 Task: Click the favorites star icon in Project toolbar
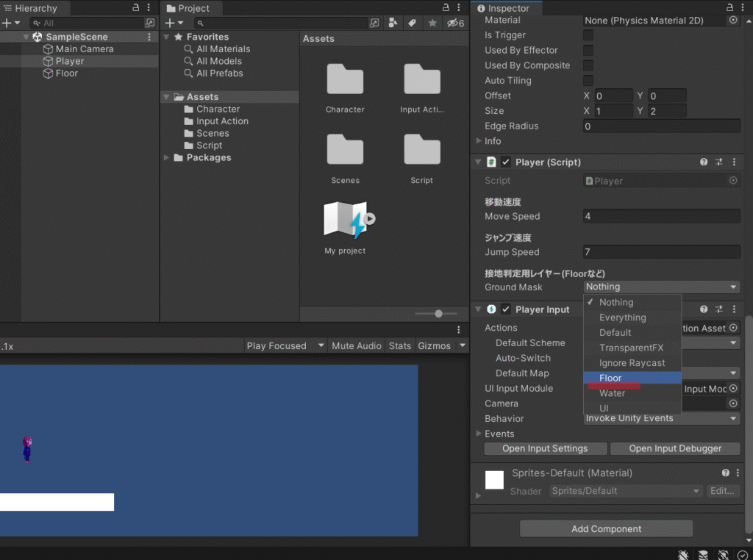pos(432,24)
